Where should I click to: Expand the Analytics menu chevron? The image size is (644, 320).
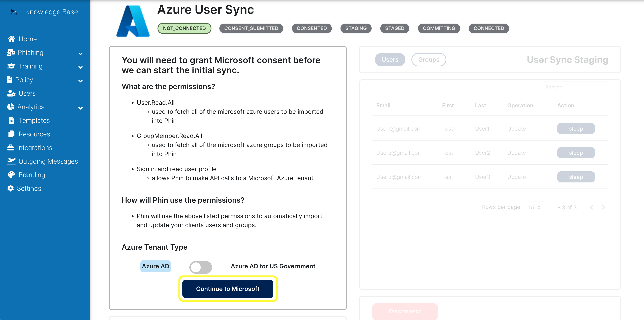coord(81,108)
